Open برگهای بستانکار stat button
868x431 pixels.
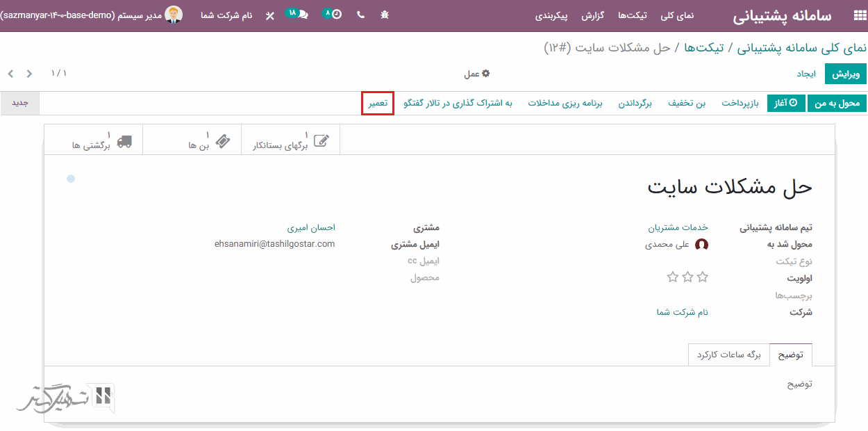290,141
